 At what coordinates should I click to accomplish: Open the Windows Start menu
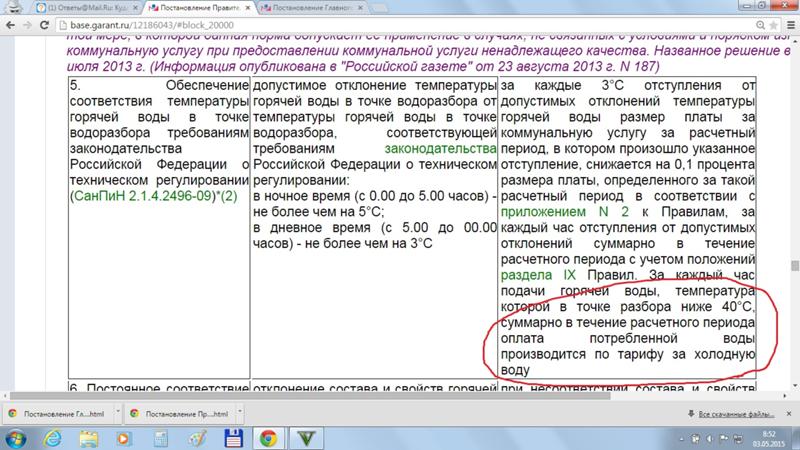[x=16, y=439]
